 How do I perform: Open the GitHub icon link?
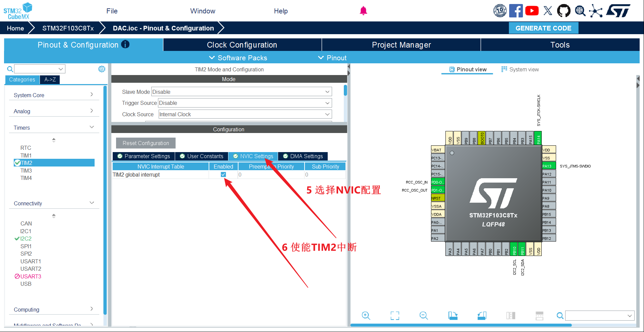coord(563,11)
